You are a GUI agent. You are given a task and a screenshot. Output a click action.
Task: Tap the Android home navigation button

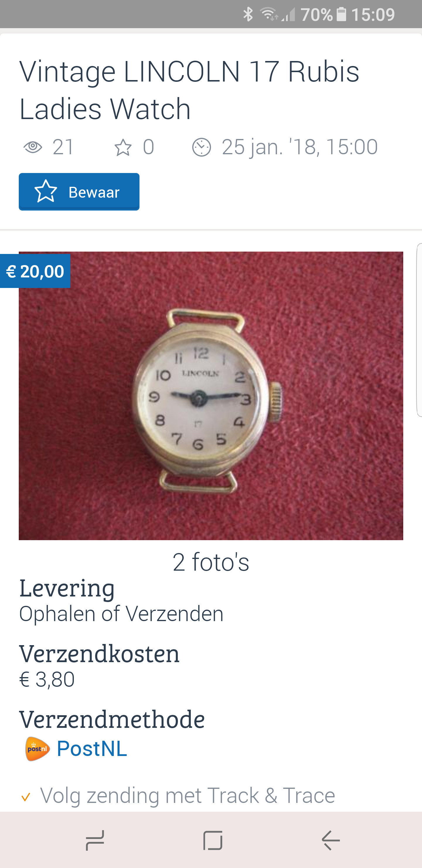pyautogui.click(x=213, y=840)
